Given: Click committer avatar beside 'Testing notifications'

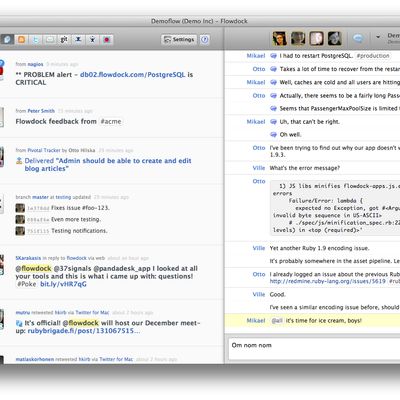Looking at the screenshot, I should (20, 231).
